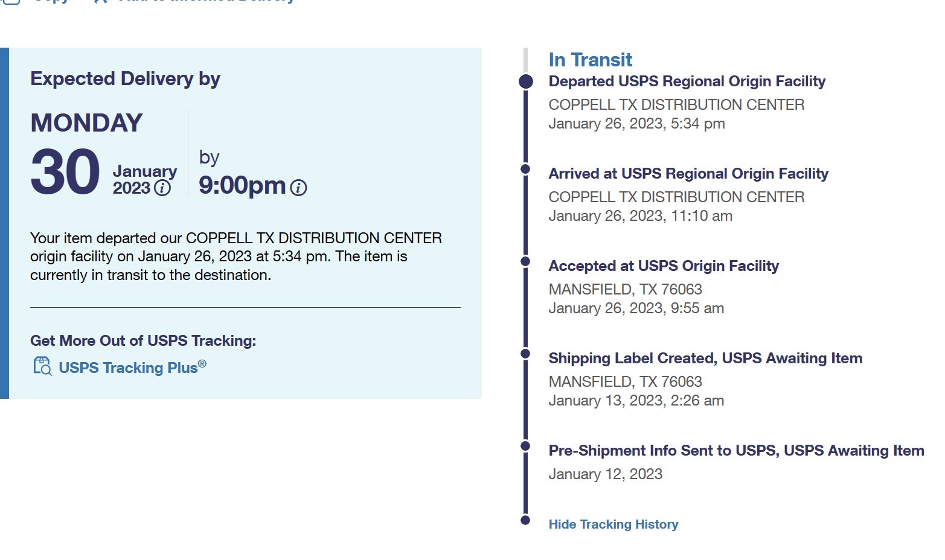The height and width of the screenshot is (560, 945).
Task: Click Shipping Label Created, USPS Awaiting Item title
Action: coord(705,358)
